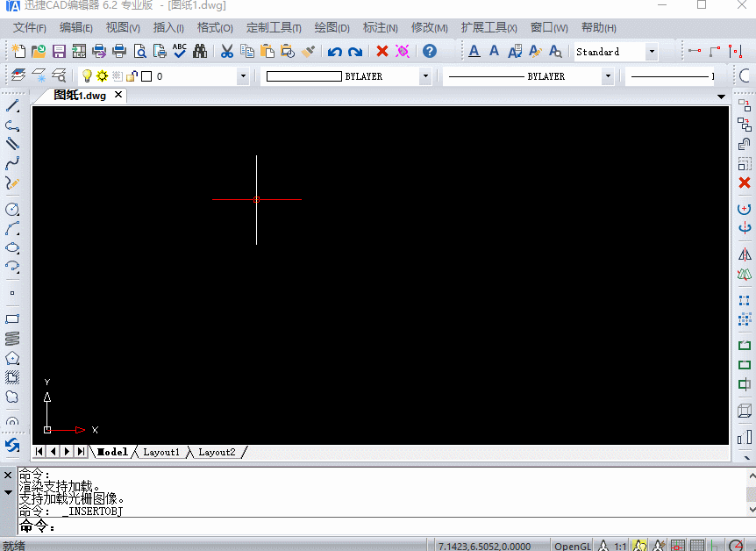Toggle annotation auto-scale icon in status bar
This screenshot has width=756, height=551.
pyautogui.click(x=659, y=546)
